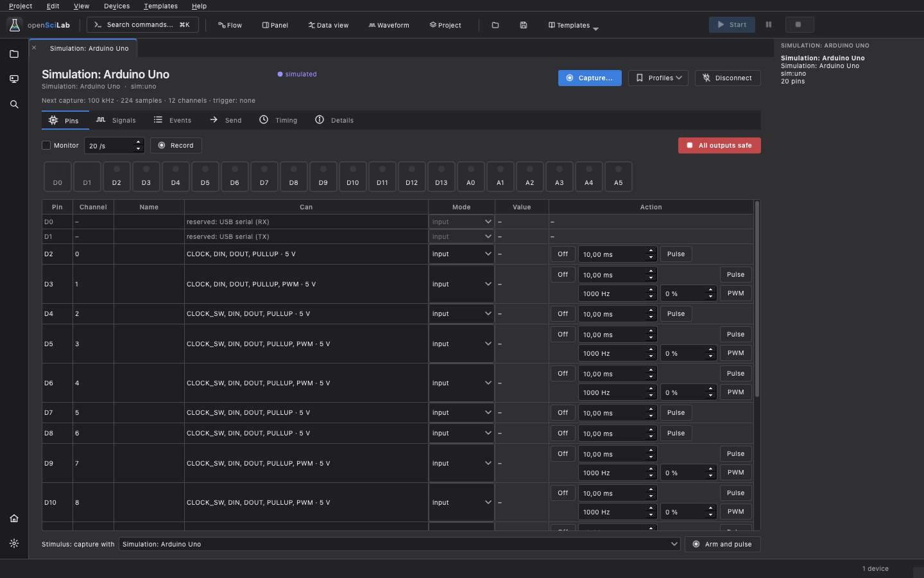Open the Waveform view
Viewport: 924px width, 578px height.
[389, 25]
